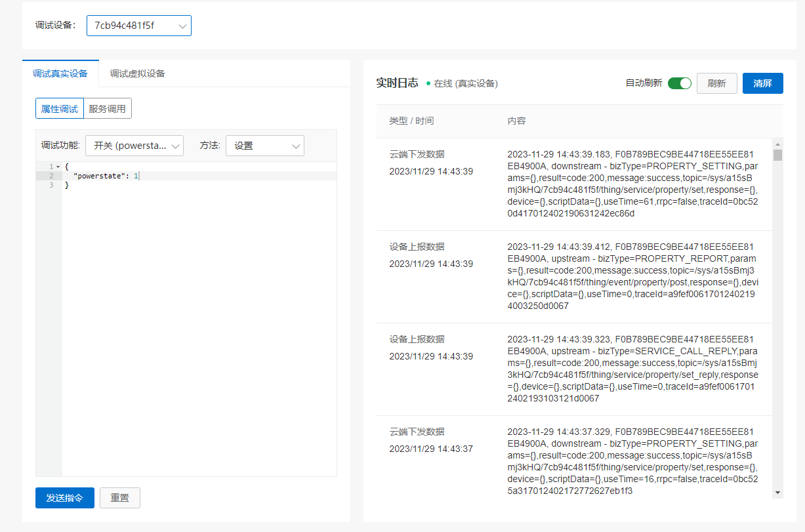Click the 重置 button
Screen dimensions: 805x532
[x=120, y=497]
